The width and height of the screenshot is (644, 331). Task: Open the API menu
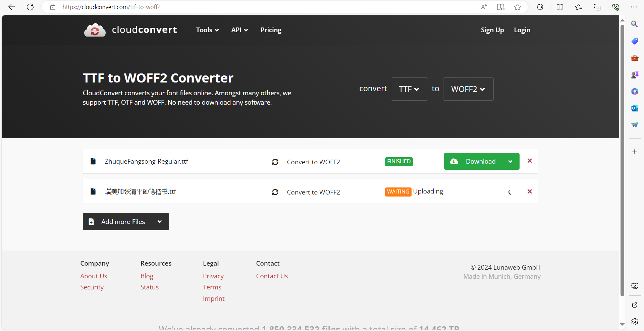239,30
